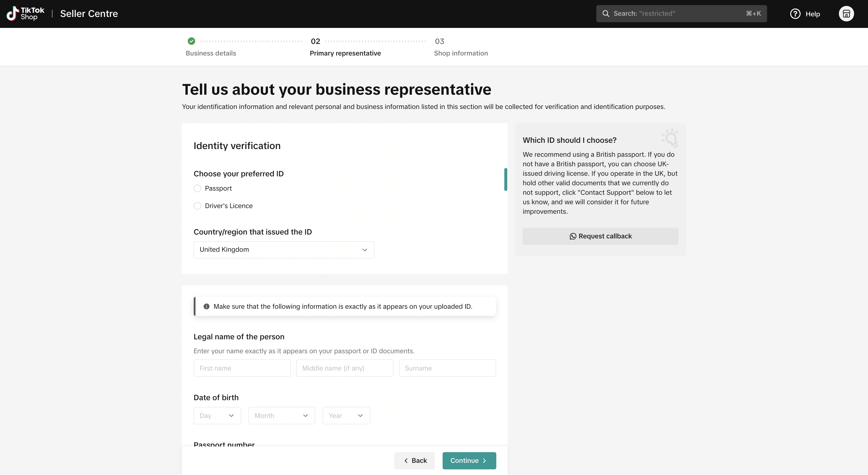Click the Help label in the header
This screenshot has height=475, width=868.
click(x=813, y=14)
